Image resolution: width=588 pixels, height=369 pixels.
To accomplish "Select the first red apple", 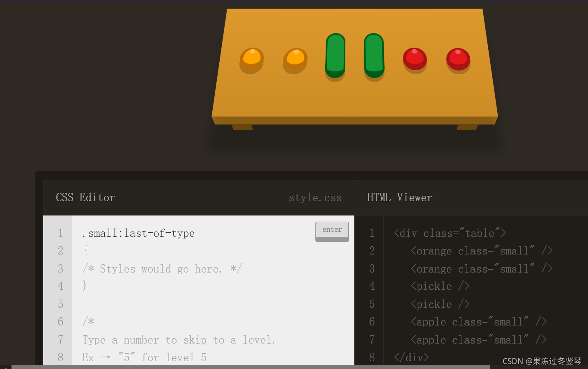I will [x=415, y=60].
